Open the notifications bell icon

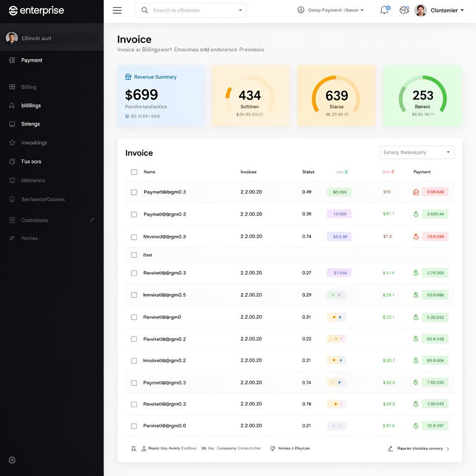(384, 10)
